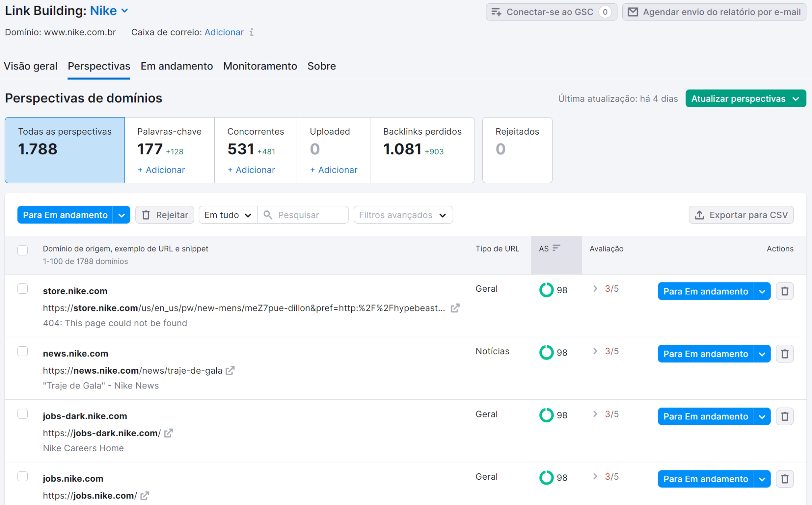The width and height of the screenshot is (812, 505).
Task: Expand the jobs-dark.nike.com rating 3/5 chevron
Action: 595,414
